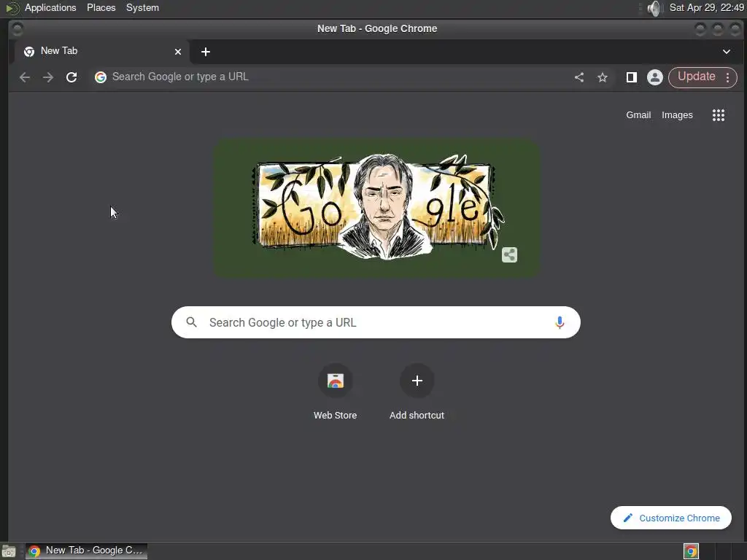Click the center Google search box
747x560 pixels.
click(x=376, y=322)
